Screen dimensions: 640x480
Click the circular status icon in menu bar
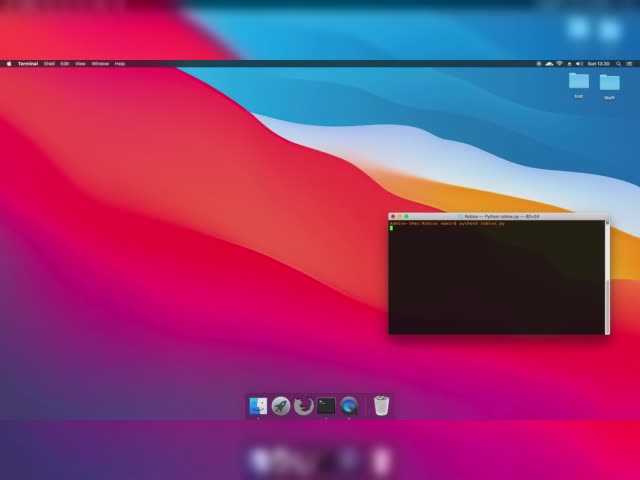(x=539, y=64)
